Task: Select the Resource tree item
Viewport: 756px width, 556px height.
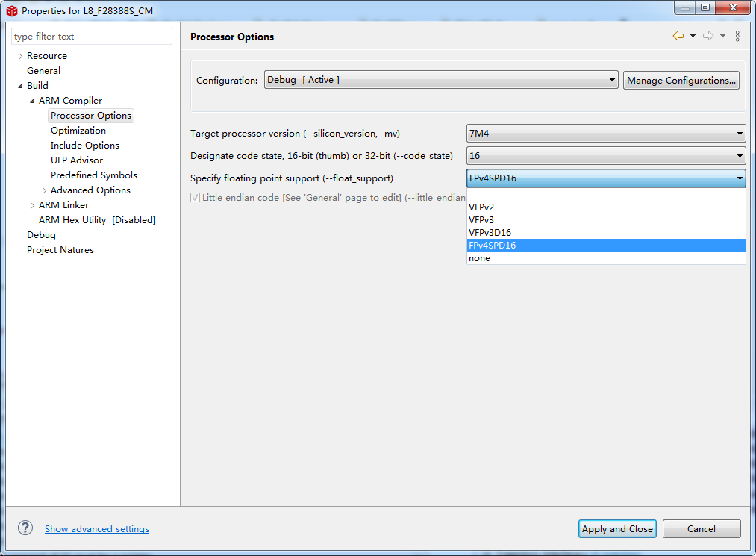Action: coord(47,56)
